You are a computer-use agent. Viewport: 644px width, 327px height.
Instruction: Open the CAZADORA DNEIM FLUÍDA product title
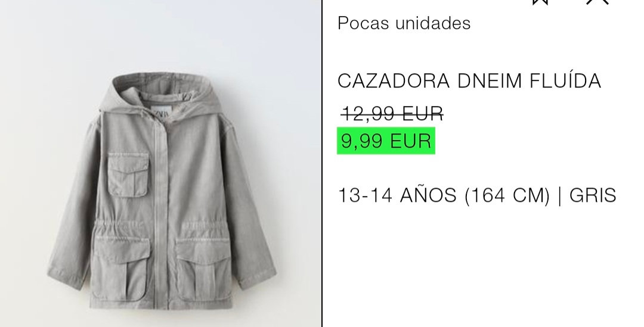click(469, 81)
